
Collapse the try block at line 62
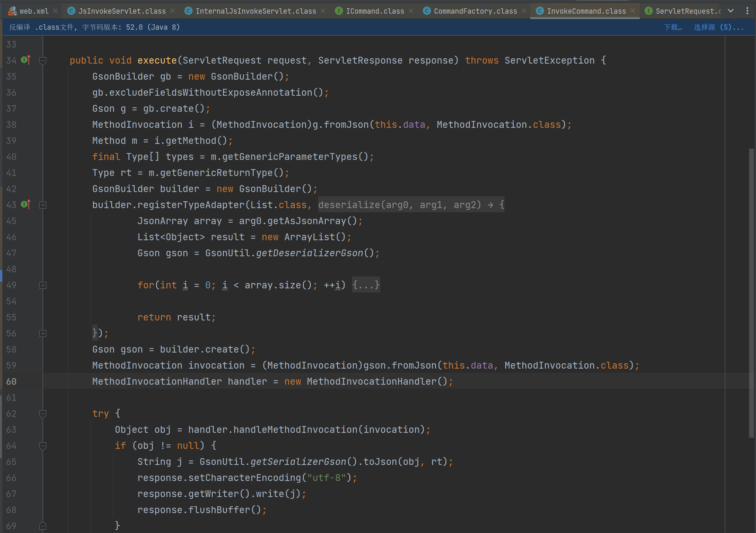[x=43, y=414]
